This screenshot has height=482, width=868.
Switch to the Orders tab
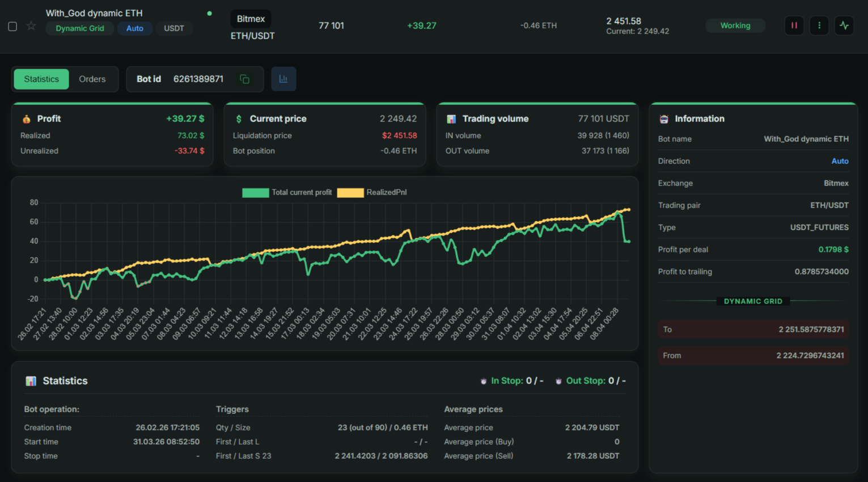92,79
